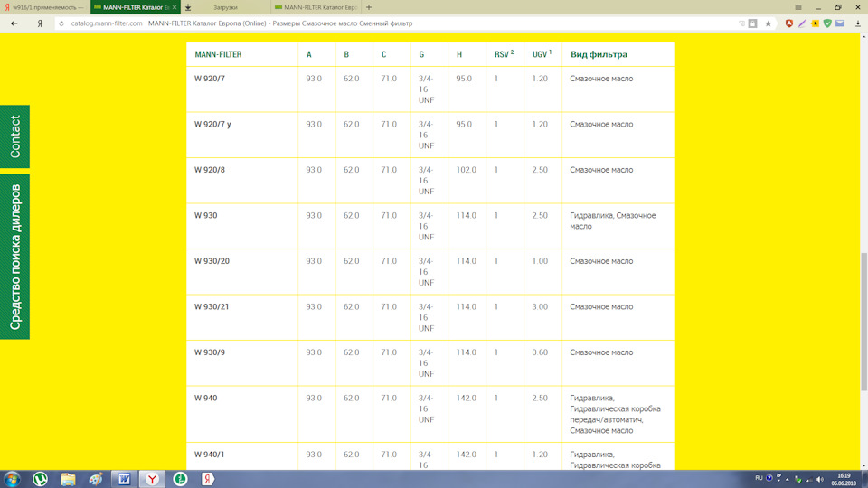This screenshot has height=488, width=868.
Task: Click the Yandex home button beside address bar
Action: coord(39,23)
